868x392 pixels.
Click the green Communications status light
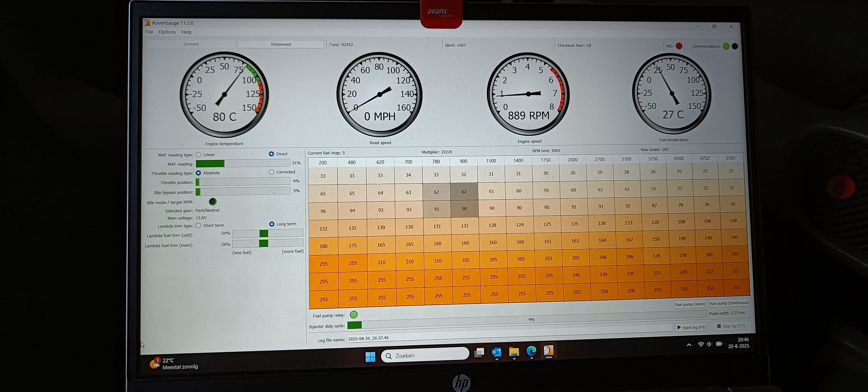click(726, 46)
